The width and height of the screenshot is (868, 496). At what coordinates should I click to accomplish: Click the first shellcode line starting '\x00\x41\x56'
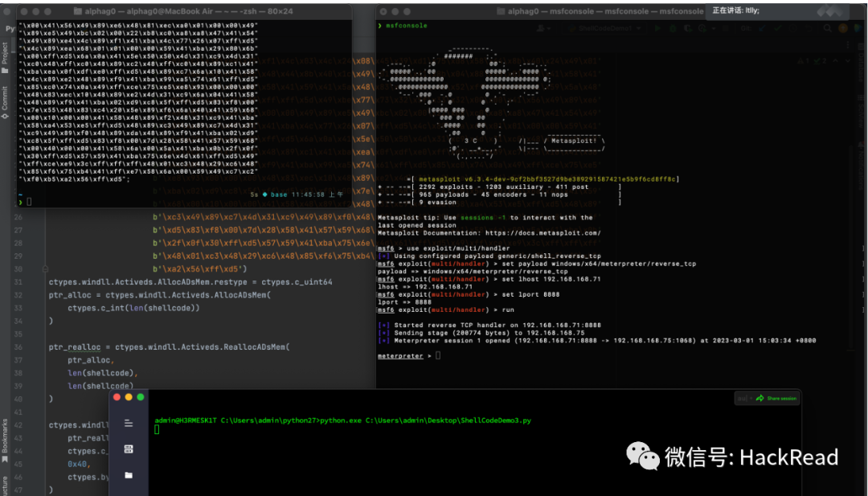(x=138, y=26)
